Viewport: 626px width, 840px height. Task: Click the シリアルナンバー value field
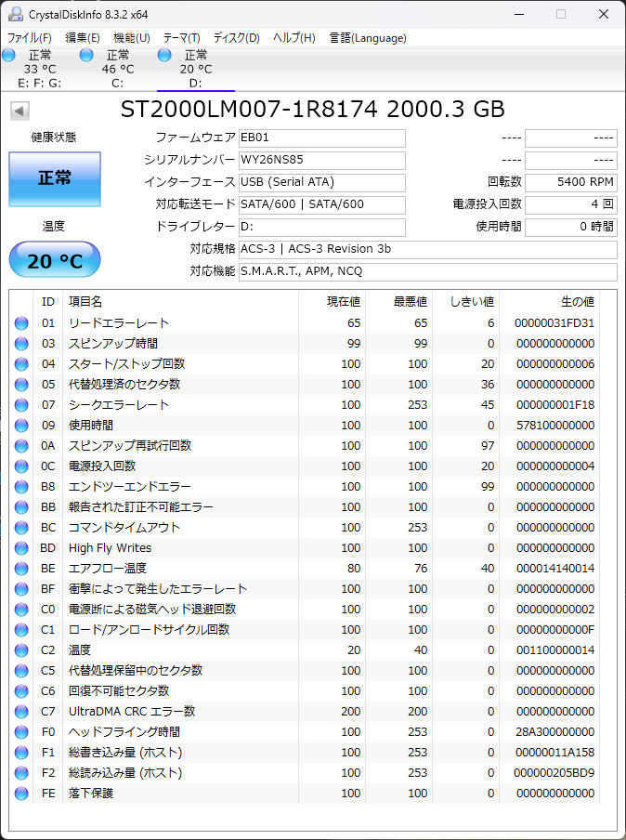pos(321,161)
